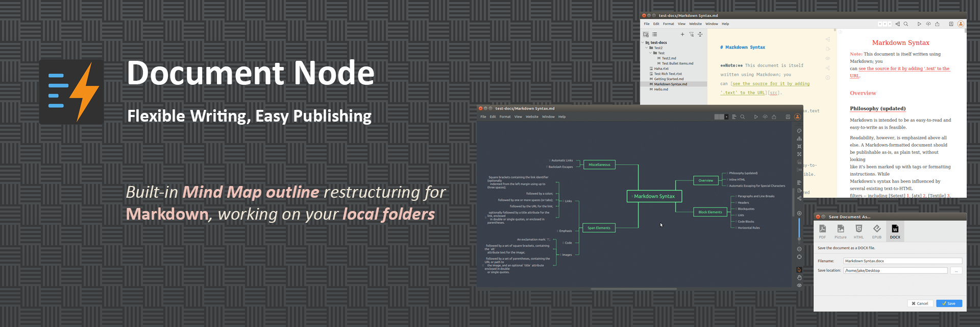Click Filename input field
This screenshot has width=980, height=327.
[903, 261]
